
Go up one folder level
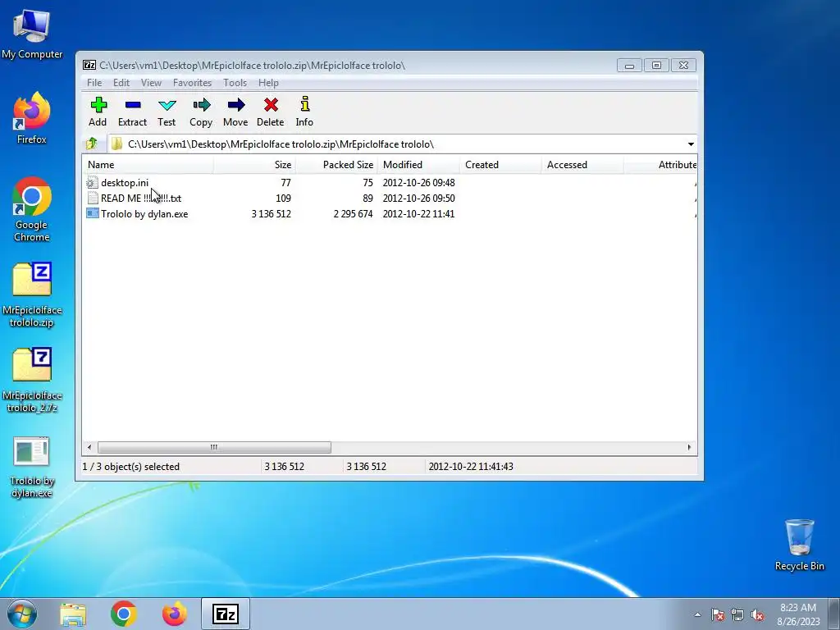click(x=92, y=144)
